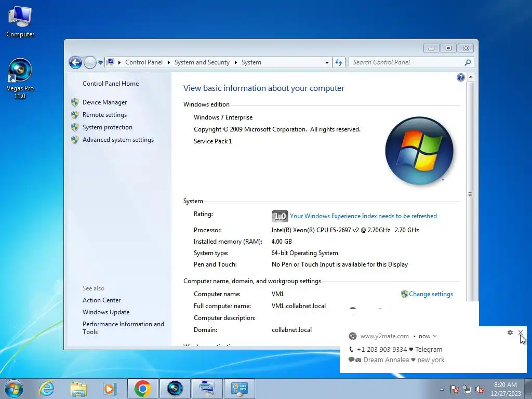Switch to Control Panel taskbar item
Screen dimensions: 532x399
pos(240,389)
